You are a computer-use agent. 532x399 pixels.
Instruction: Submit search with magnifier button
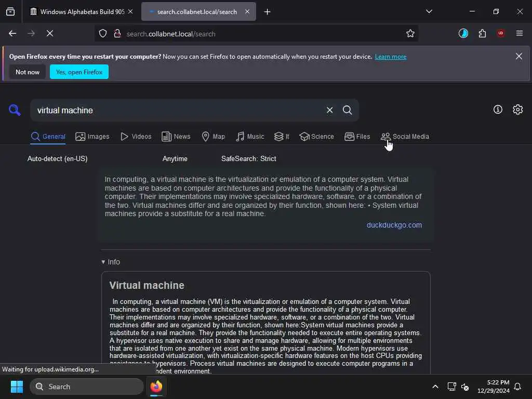[x=347, y=110]
